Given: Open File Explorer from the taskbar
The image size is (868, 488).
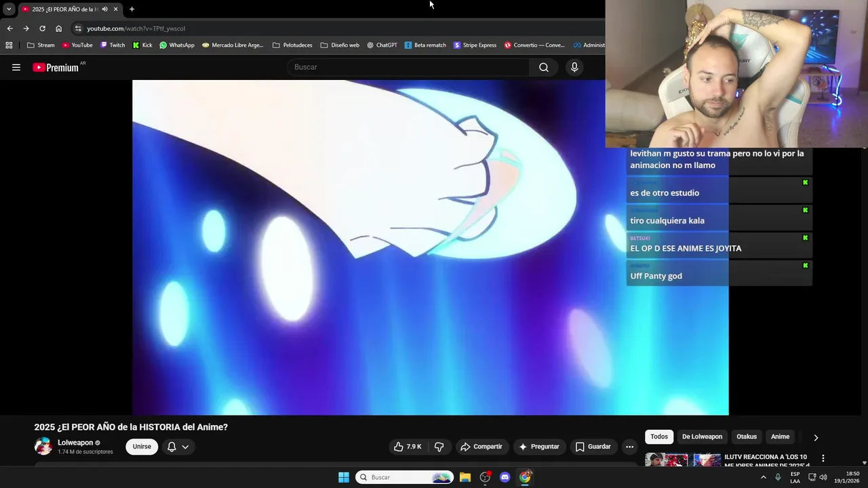Looking at the screenshot, I should (465, 477).
